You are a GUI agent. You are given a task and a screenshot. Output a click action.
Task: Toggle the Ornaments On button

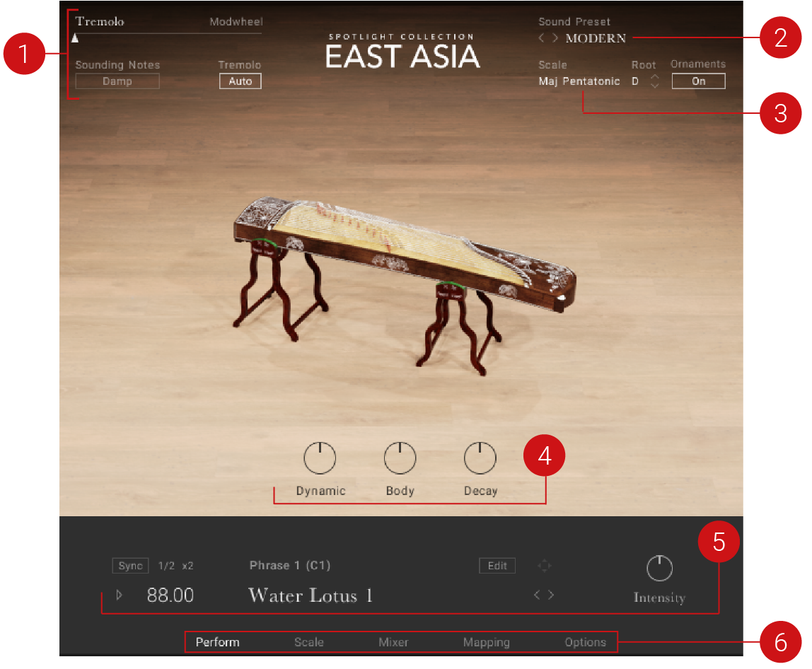pos(698,81)
